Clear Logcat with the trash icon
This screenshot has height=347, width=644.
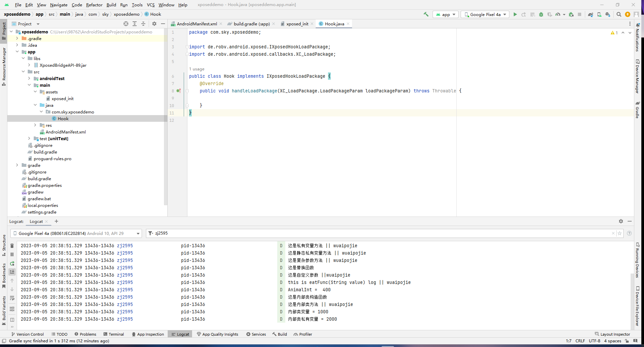tap(12, 246)
